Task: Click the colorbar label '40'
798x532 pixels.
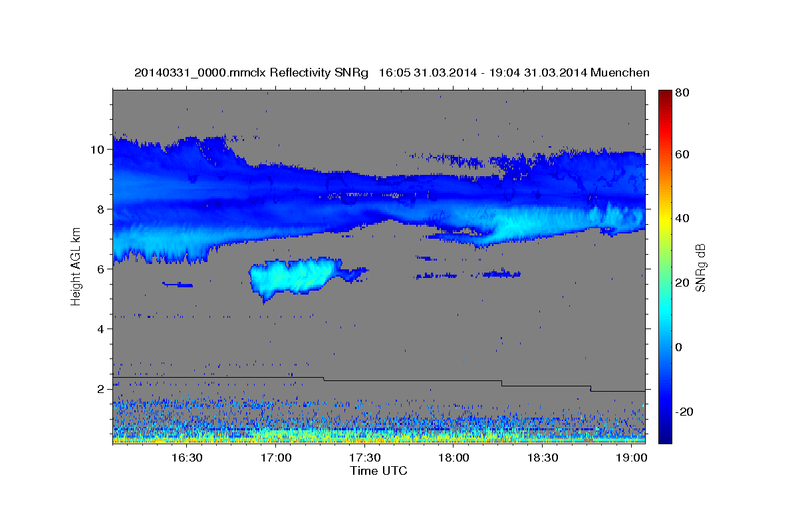Action: tap(682, 219)
